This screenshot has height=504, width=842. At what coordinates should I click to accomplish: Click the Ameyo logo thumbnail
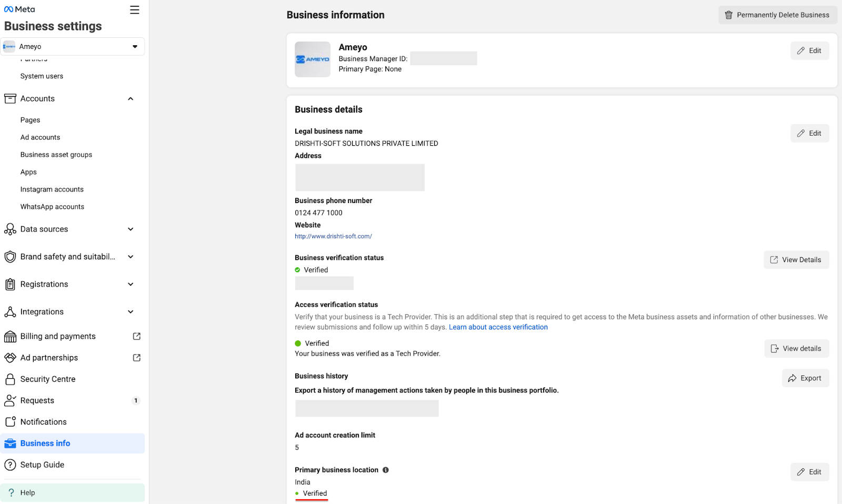[313, 59]
